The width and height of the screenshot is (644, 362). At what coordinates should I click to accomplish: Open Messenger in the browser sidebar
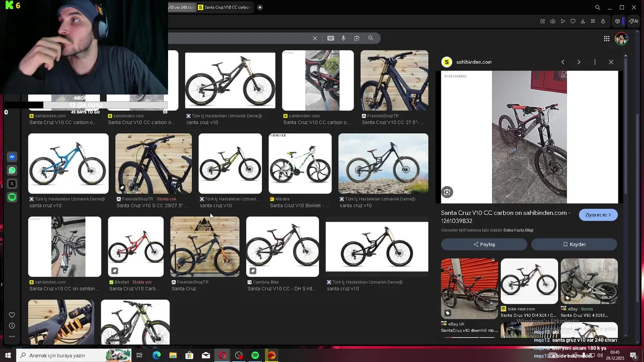[12, 157]
